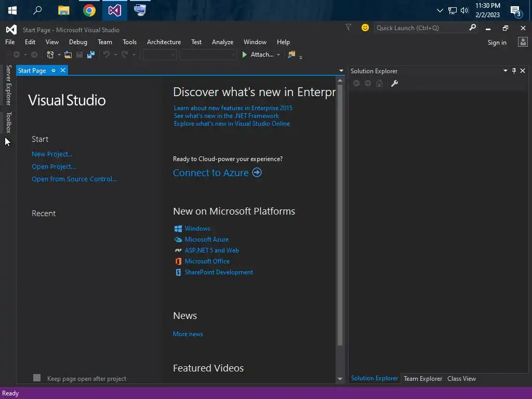Click the Start Page scroll up arrow
Viewport: 532px width, 399px height.
point(340,81)
